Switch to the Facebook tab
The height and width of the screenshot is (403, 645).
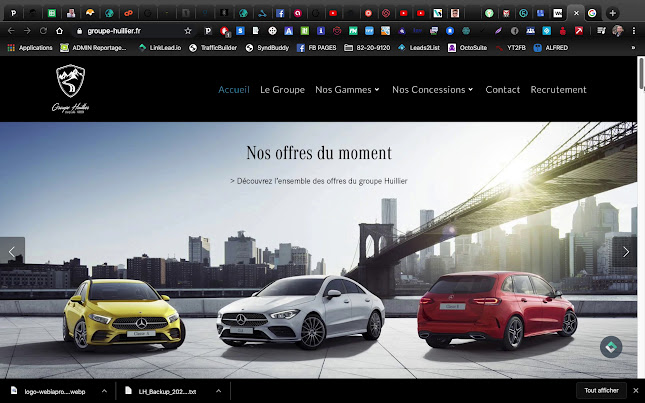point(280,13)
